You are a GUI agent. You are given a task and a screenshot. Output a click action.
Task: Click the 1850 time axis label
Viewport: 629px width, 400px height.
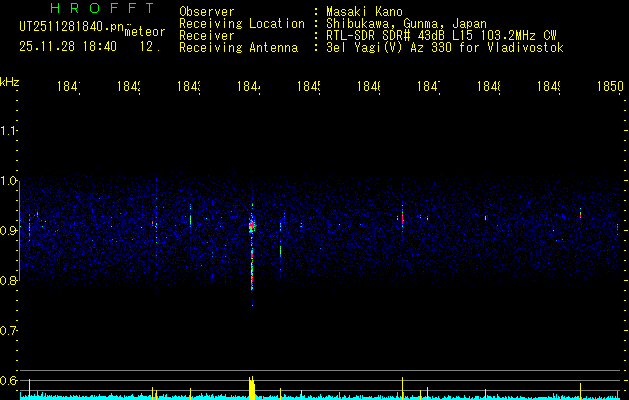(610, 86)
